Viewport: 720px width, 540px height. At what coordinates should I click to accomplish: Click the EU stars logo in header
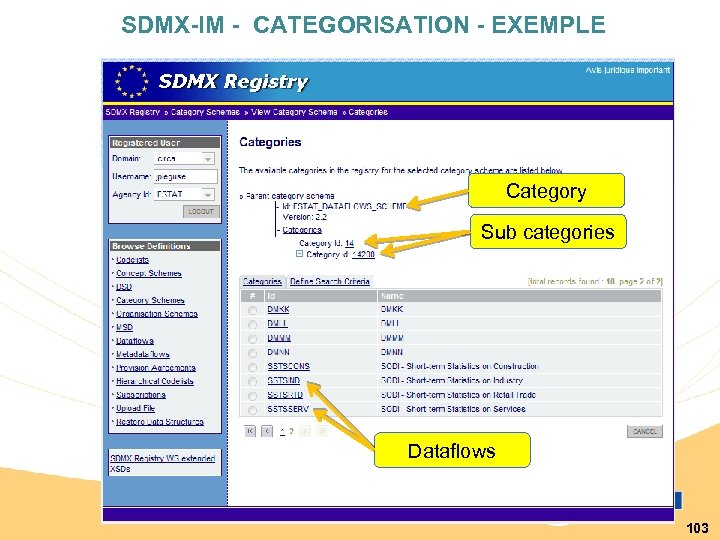132,82
